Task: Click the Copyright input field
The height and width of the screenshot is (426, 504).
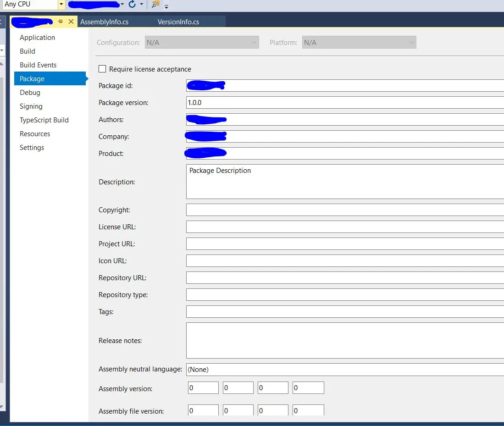Action: click(x=345, y=210)
